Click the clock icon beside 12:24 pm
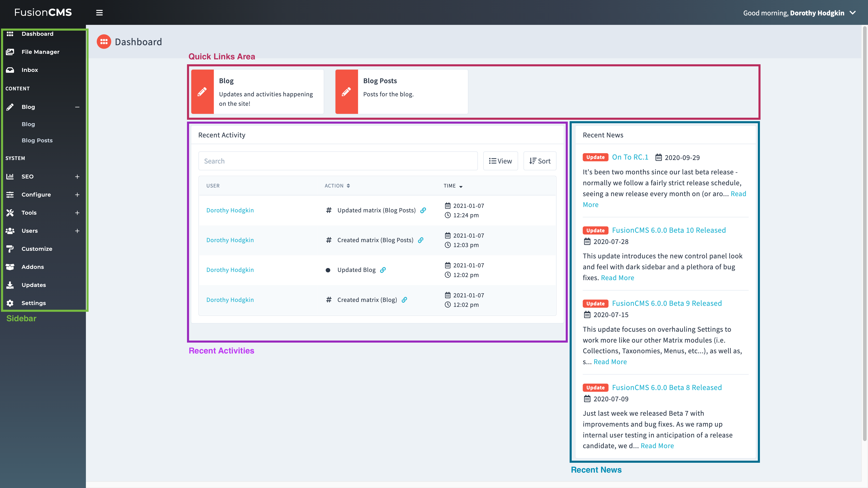 point(448,215)
